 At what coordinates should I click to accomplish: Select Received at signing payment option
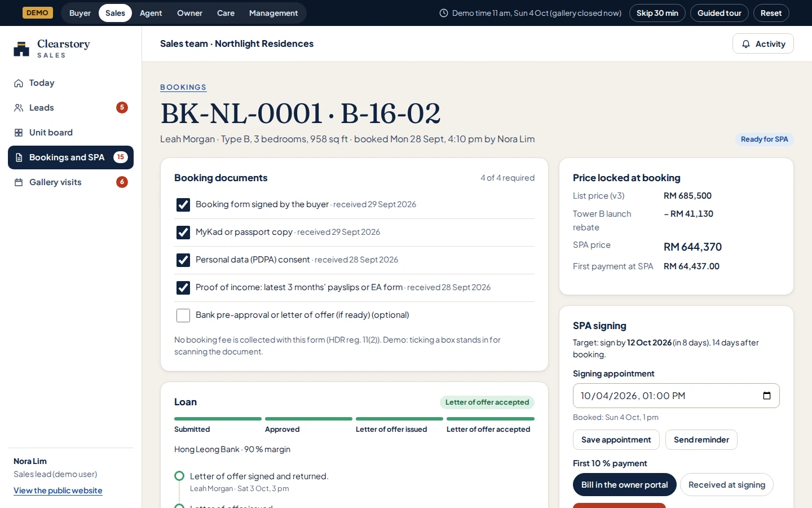[727, 485]
